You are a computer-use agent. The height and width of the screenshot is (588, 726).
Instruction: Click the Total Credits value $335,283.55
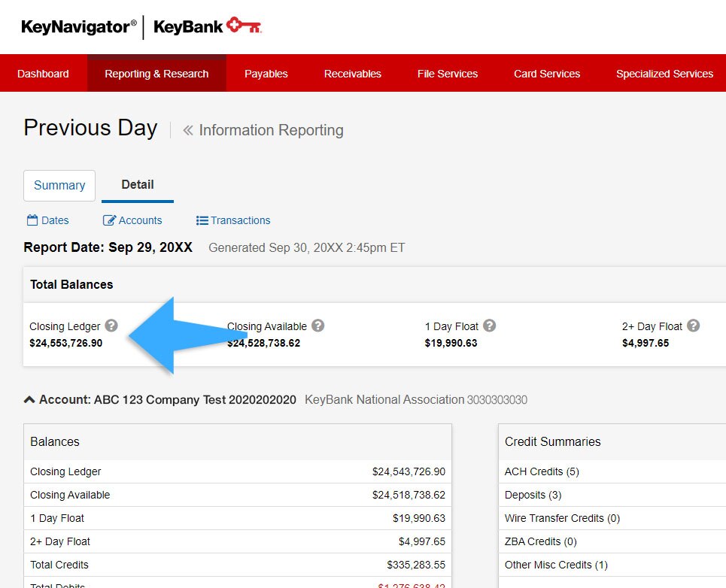point(416,565)
